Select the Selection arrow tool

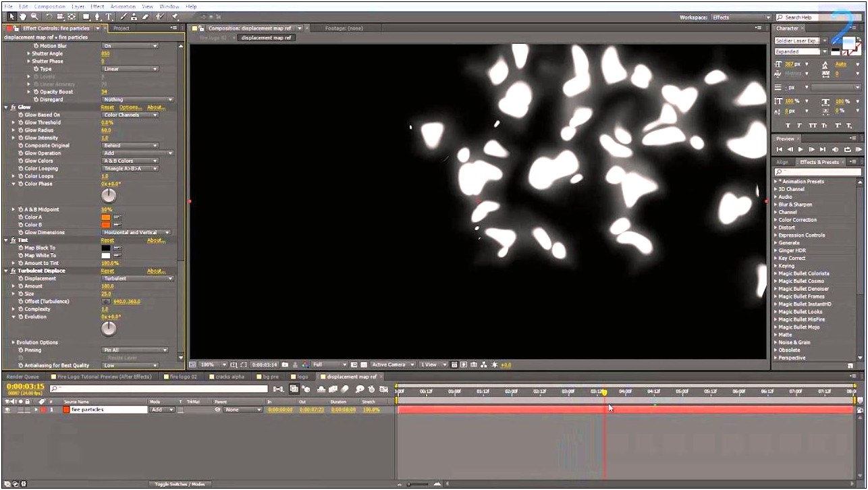(11, 16)
